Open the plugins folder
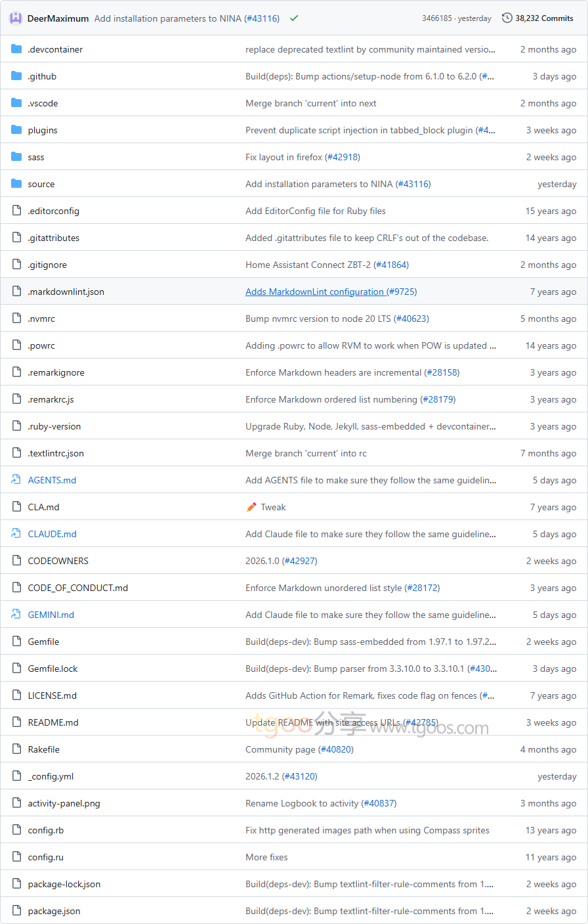This screenshot has width=588, height=924. pyautogui.click(x=43, y=130)
